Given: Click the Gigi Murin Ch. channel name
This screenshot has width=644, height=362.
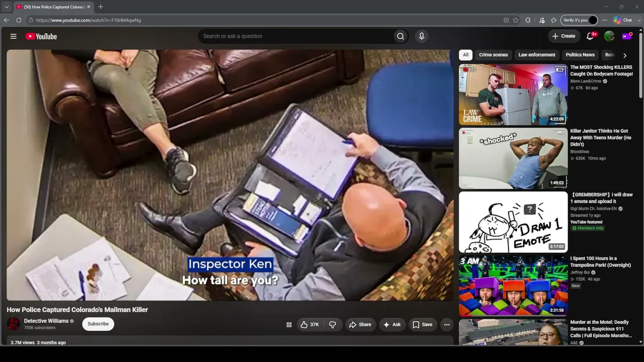Looking at the screenshot, I should [x=594, y=209].
